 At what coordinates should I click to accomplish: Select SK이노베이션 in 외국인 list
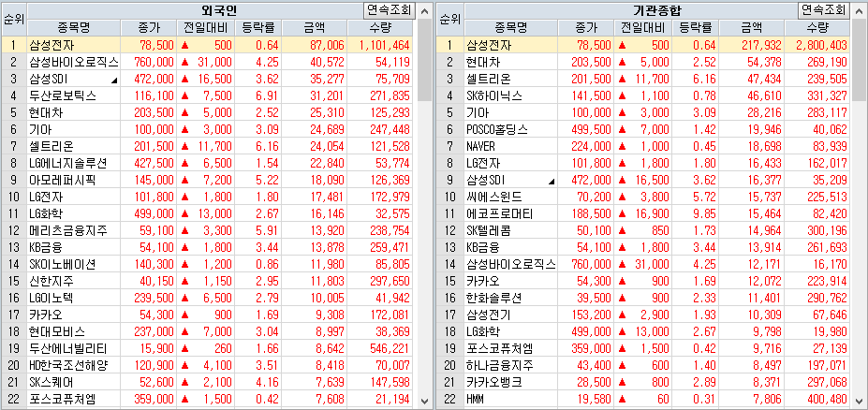click(x=63, y=265)
